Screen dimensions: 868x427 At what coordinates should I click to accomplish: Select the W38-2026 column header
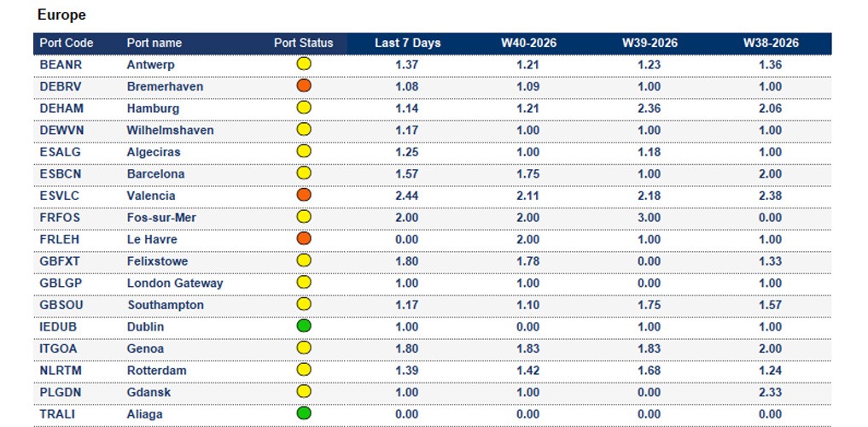771,44
